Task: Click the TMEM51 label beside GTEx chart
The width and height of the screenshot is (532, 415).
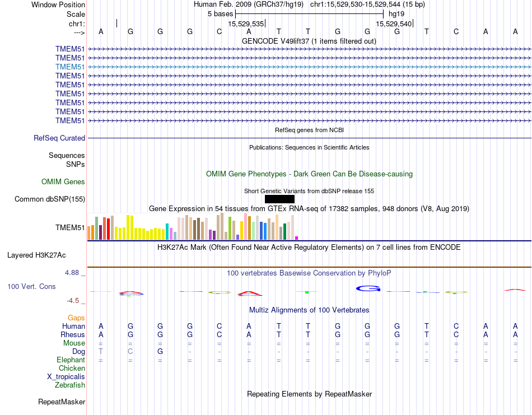Action: tap(70, 228)
